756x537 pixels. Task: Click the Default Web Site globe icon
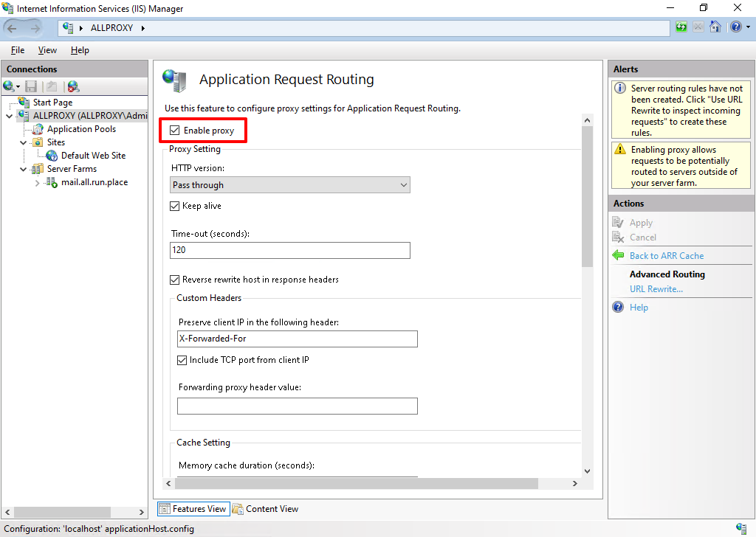[x=52, y=156]
